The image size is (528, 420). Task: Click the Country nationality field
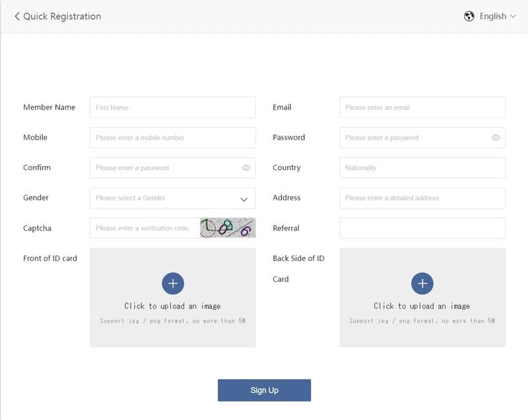coord(422,168)
